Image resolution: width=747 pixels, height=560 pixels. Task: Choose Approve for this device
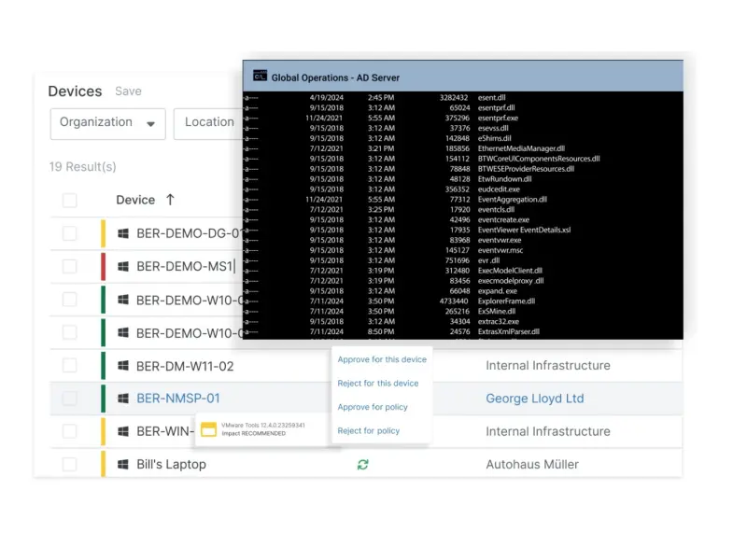pyautogui.click(x=382, y=359)
